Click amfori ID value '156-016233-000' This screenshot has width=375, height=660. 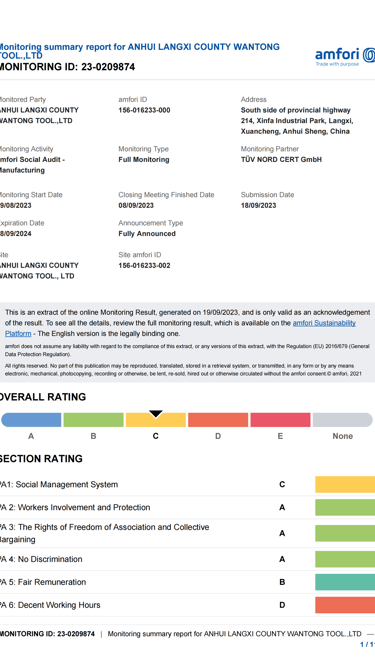[144, 110]
